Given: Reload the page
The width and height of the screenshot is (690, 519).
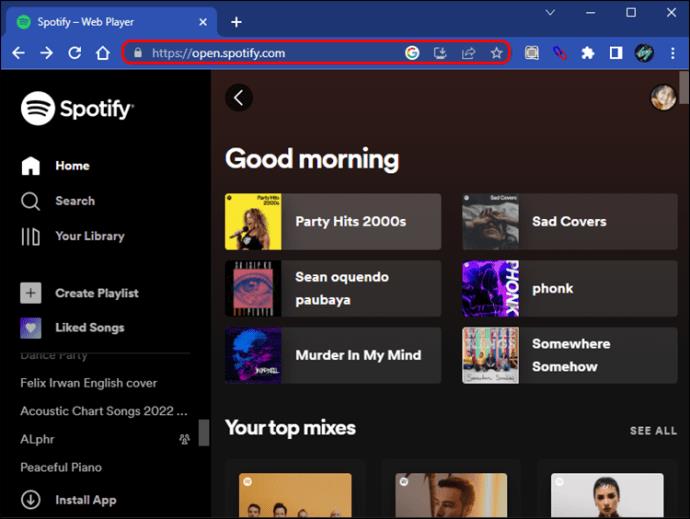Looking at the screenshot, I should pyautogui.click(x=75, y=53).
